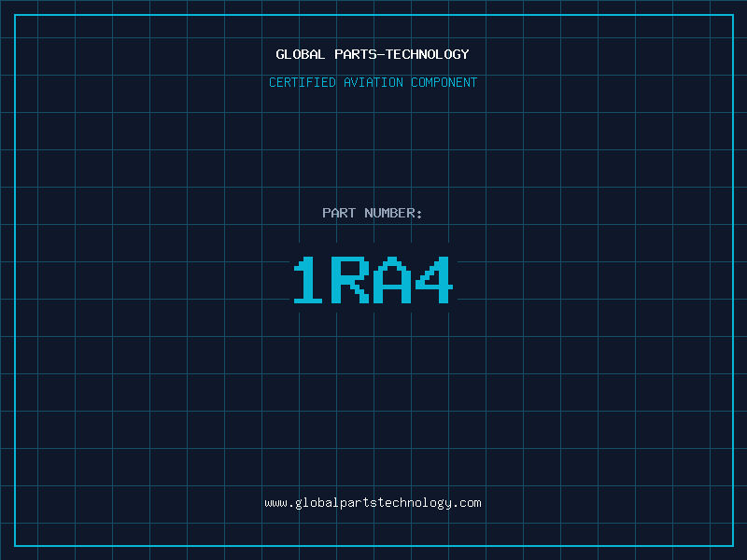Click the word AVIATION in the subtitle
The image size is (747, 560).
(x=373, y=82)
